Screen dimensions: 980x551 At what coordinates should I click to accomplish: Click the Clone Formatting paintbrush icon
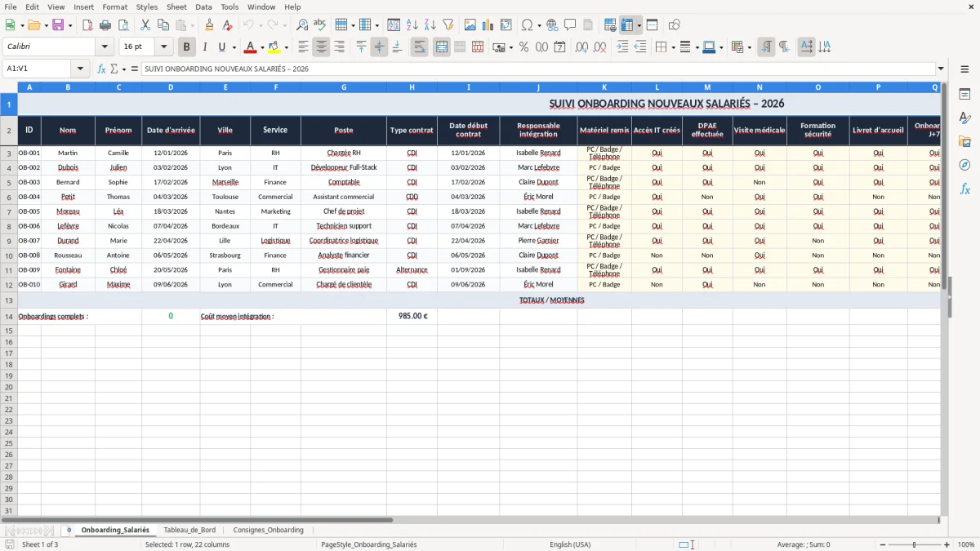(209, 25)
